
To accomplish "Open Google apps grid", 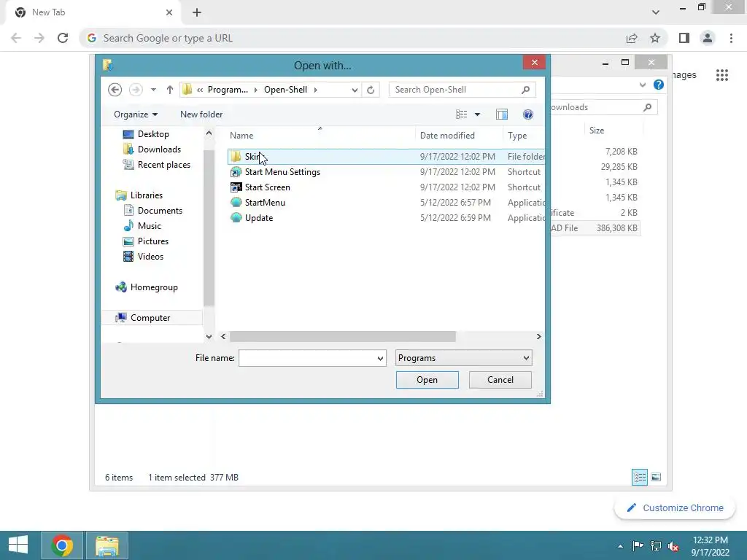I will (x=721, y=75).
